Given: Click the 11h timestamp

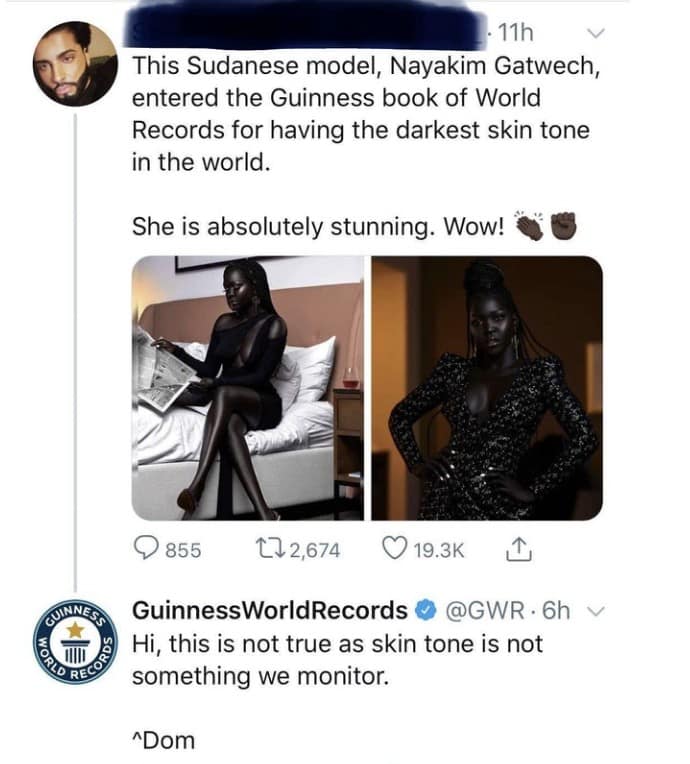Looking at the screenshot, I should tap(516, 33).
